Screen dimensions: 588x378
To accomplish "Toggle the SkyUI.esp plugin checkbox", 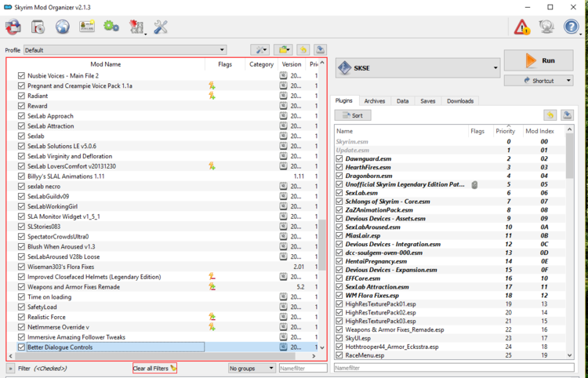I will [339, 338].
